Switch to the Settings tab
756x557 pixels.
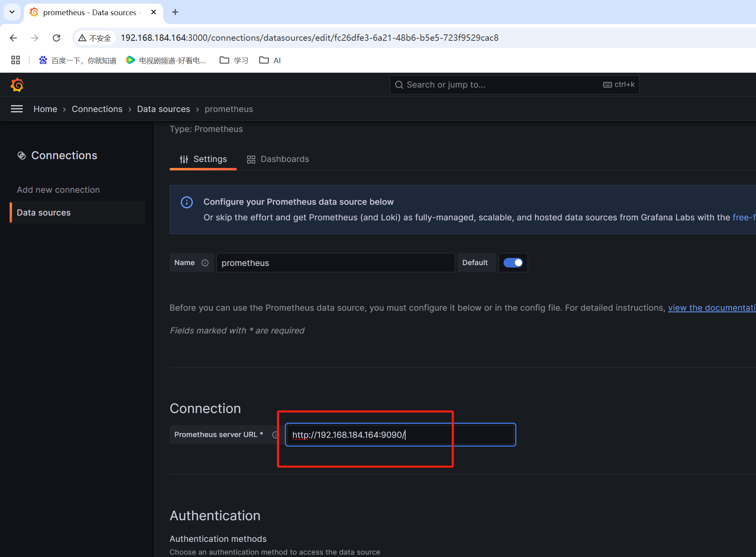click(x=203, y=159)
